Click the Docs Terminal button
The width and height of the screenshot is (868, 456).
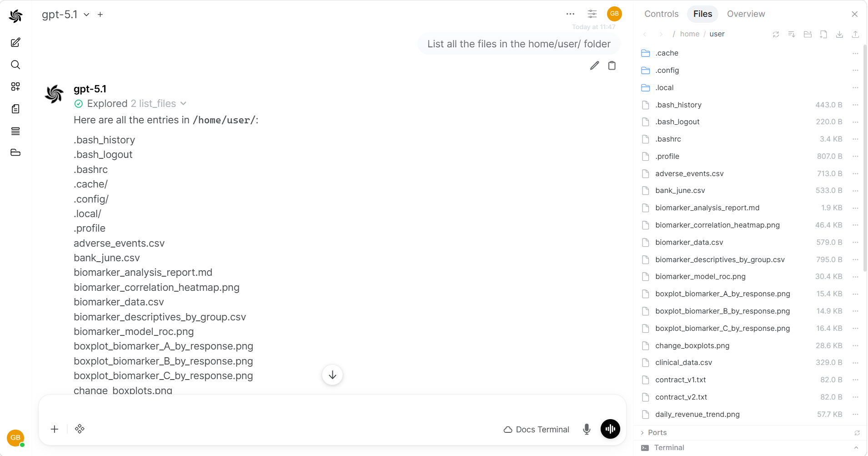pos(537,430)
